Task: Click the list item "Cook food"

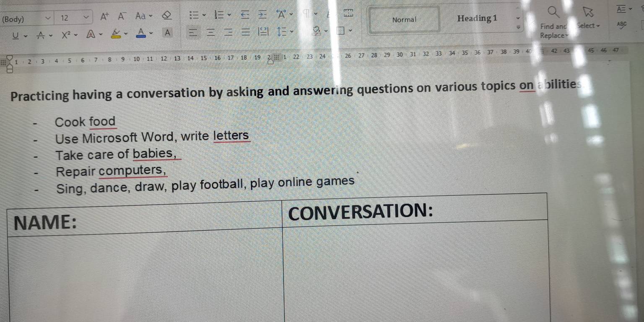Action: coord(85,122)
